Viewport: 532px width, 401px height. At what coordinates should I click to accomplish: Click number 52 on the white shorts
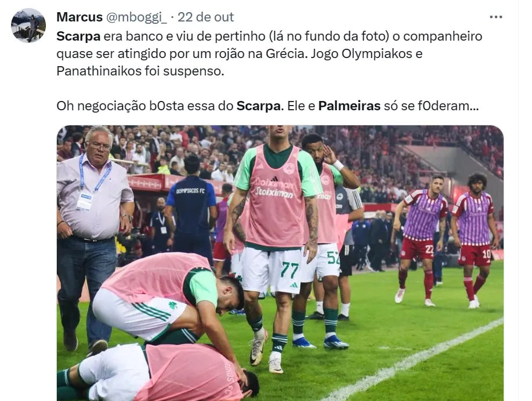pos(333,259)
